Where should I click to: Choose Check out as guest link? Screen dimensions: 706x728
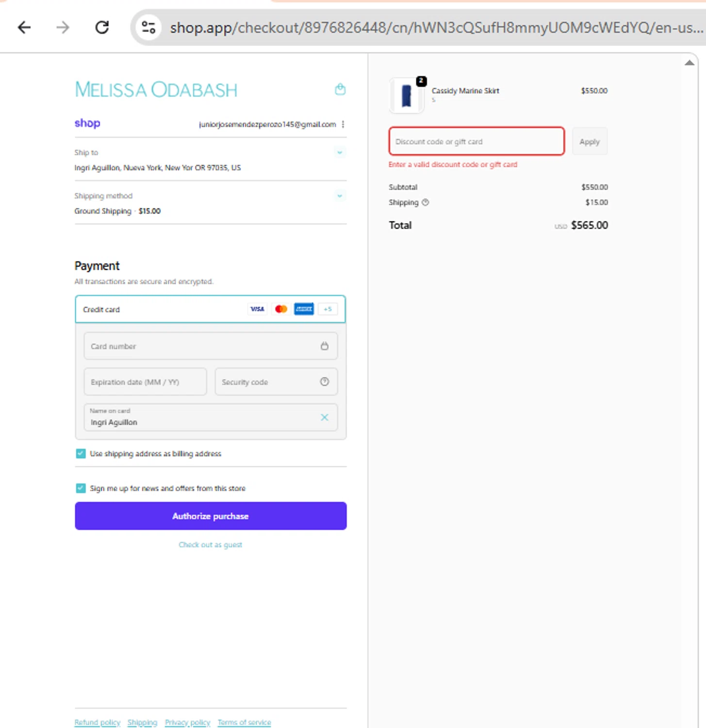(x=210, y=545)
